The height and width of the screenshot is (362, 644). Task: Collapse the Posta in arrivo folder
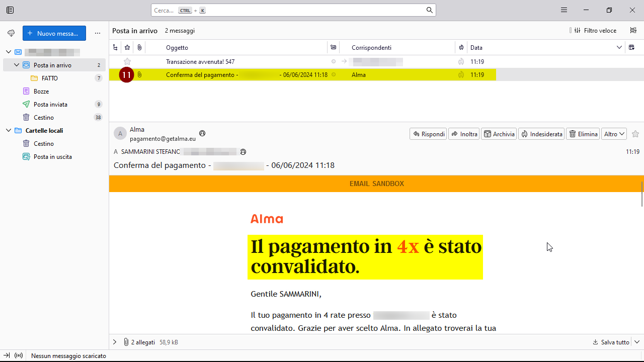pyautogui.click(x=17, y=65)
